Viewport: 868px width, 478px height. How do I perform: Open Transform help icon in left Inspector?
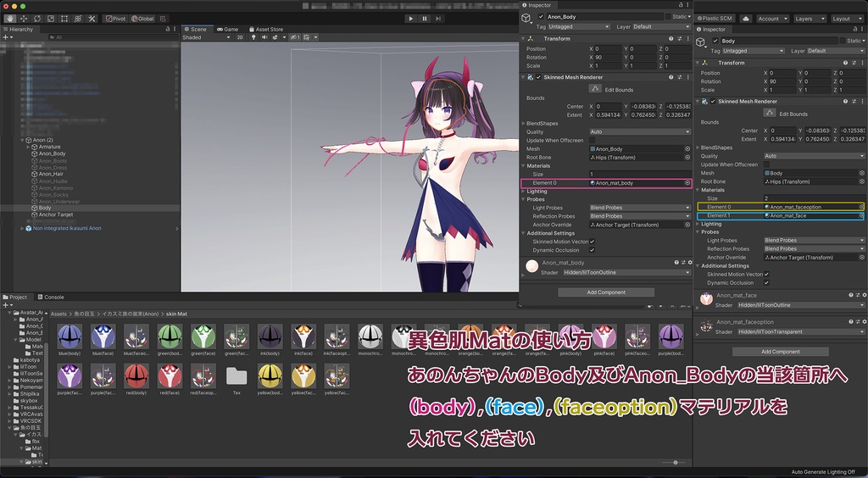pyautogui.click(x=671, y=39)
